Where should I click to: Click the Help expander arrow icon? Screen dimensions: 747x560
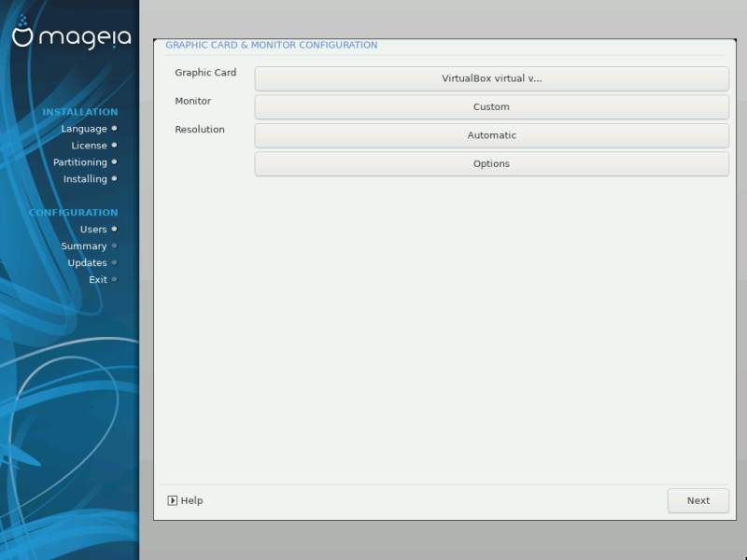pos(173,500)
